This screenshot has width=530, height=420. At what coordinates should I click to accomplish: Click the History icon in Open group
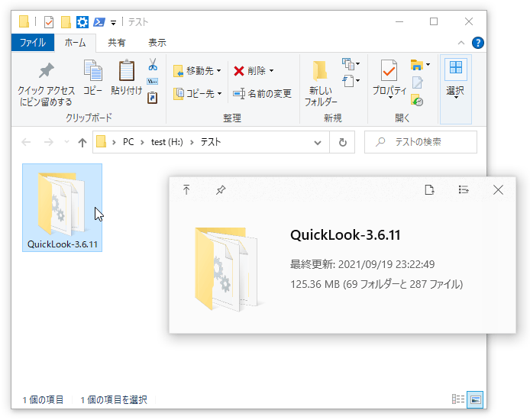[x=417, y=100]
